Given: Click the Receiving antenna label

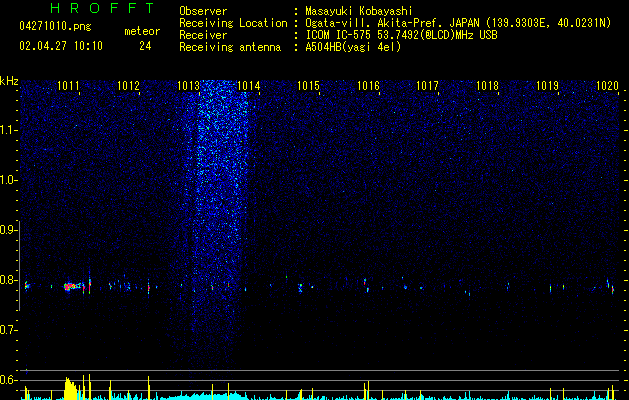Looking at the screenshot, I should pos(230,47).
